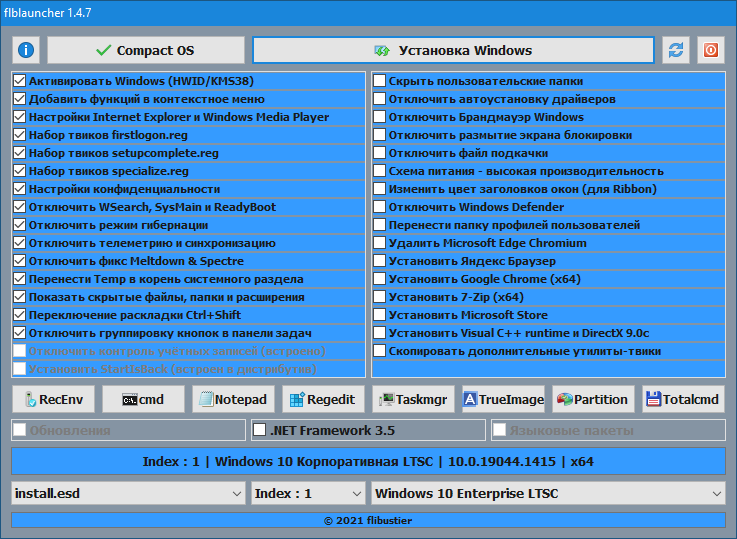737x539 pixels.
Task: Enable Скрыть пользовательские папки
Action: [x=379, y=81]
